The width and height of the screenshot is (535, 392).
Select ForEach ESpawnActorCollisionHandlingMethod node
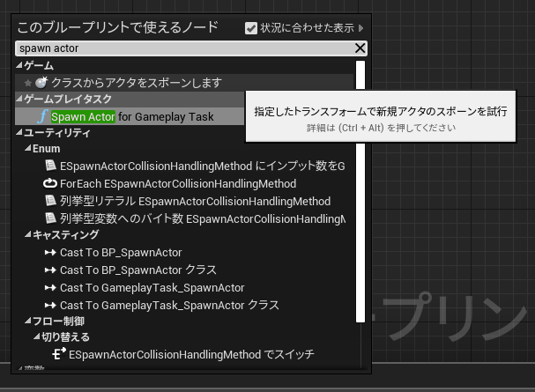tap(178, 184)
